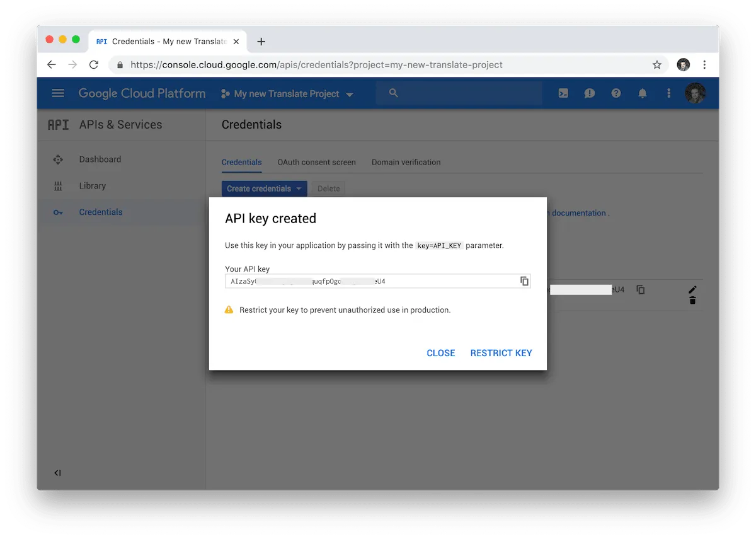Click the API logo icon in sidebar header

pyautogui.click(x=58, y=125)
